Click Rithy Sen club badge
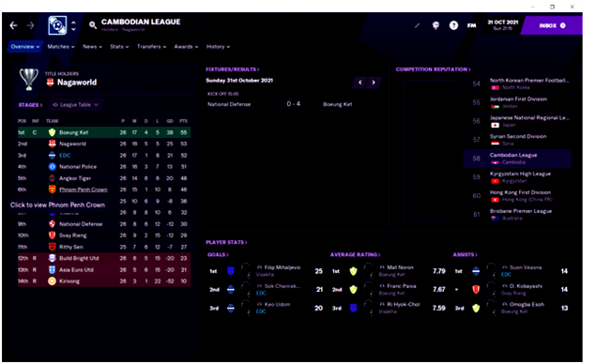The width and height of the screenshot is (596, 364). 52,247
